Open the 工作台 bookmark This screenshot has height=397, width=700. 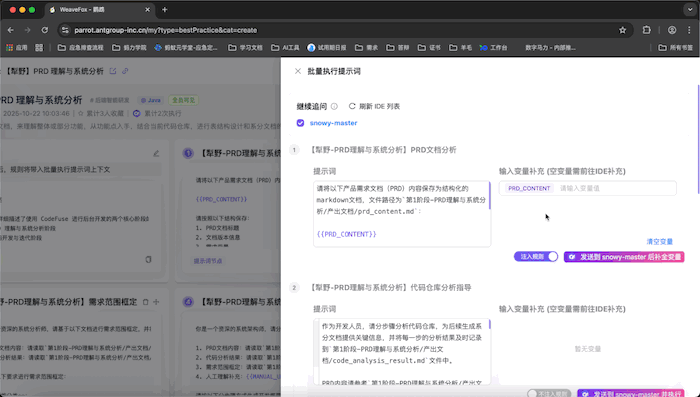click(x=493, y=47)
